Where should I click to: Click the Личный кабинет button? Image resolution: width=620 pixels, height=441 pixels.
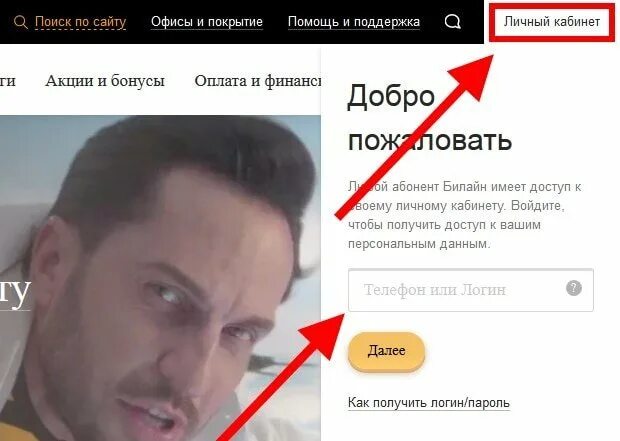tap(552, 22)
